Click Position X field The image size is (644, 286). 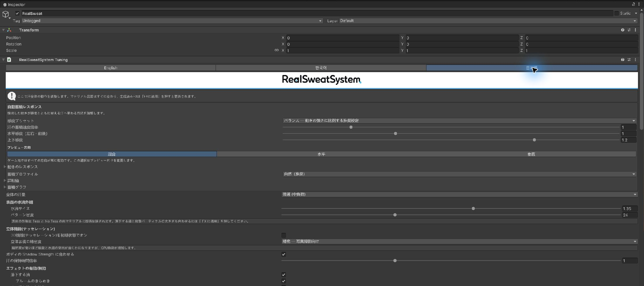(x=343, y=37)
